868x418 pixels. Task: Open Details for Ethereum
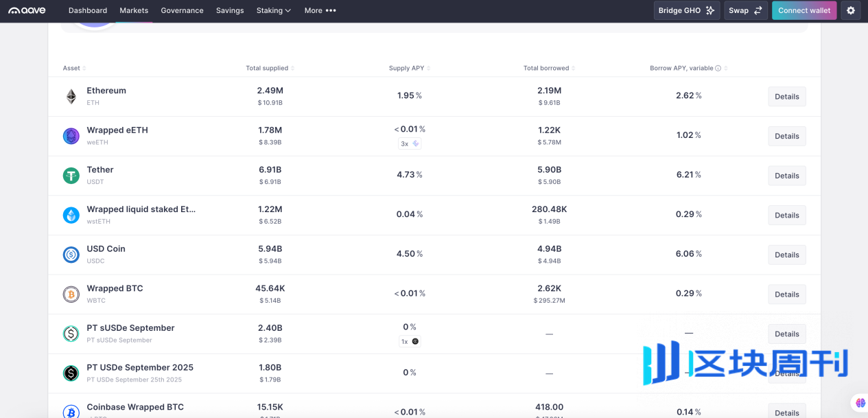pos(787,97)
